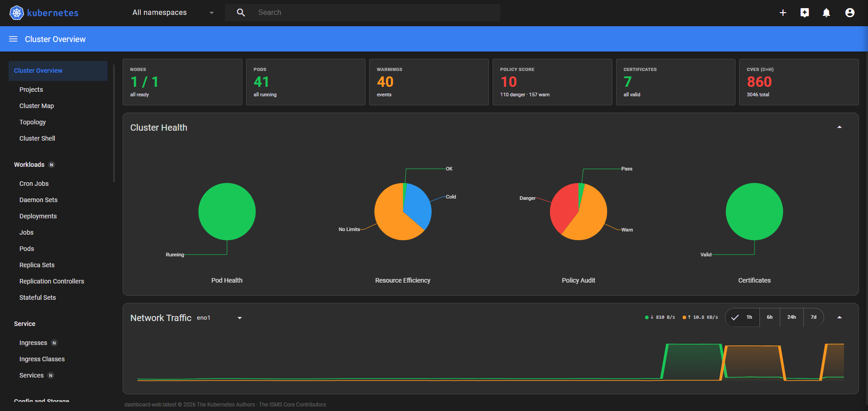Click the green download rate indicator dot
868x411 pixels.
point(647,317)
